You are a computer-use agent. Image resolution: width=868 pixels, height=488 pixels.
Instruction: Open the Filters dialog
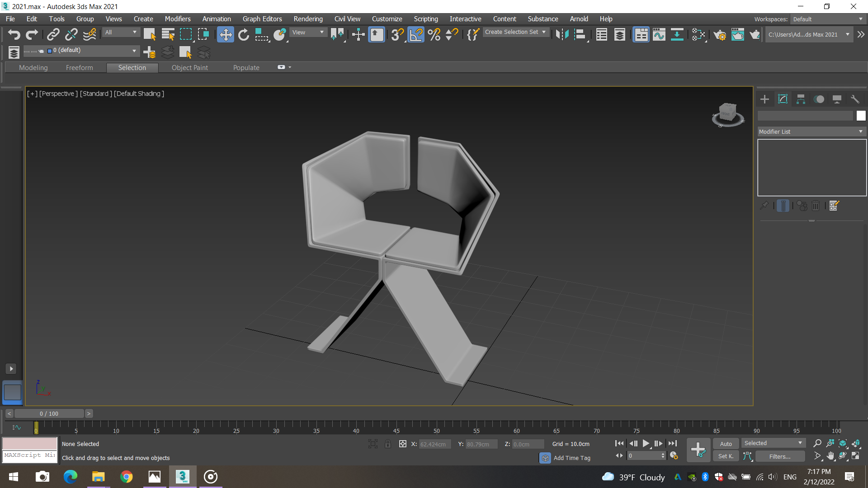coord(779,456)
